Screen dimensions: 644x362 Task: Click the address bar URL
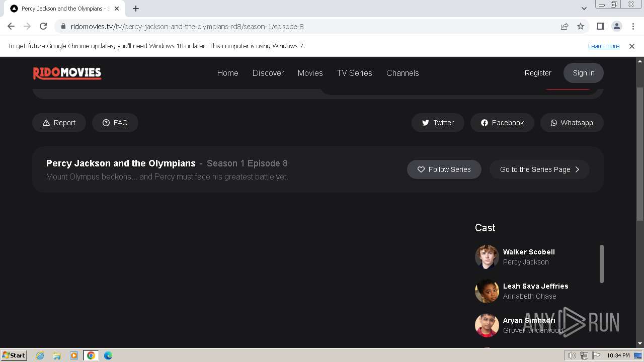187,27
